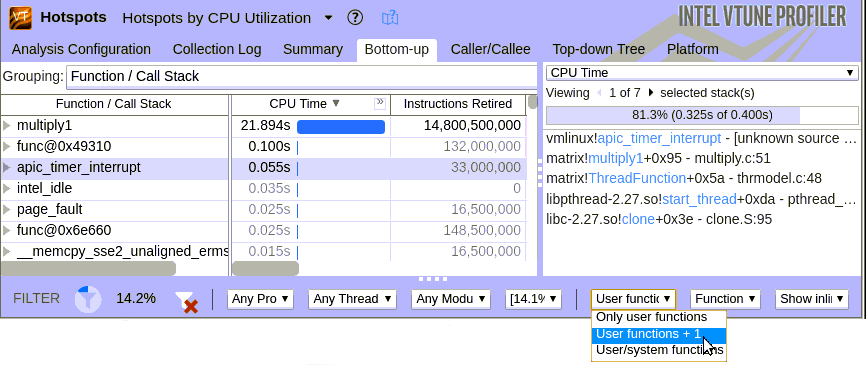Click the blue filter funnel pie icon
Viewport: 866px width, 365px height.
tap(88, 299)
